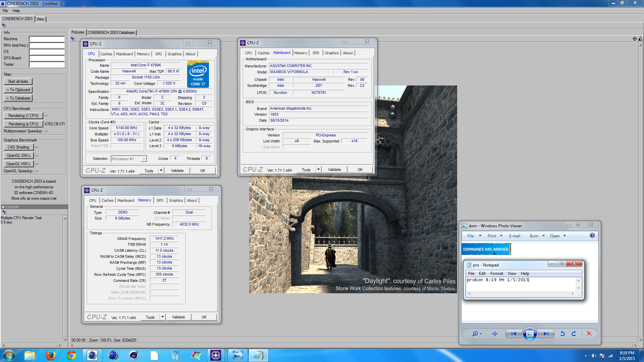Click the Notepad text area with prokon
The image size is (644, 362).
[x=521, y=284]
